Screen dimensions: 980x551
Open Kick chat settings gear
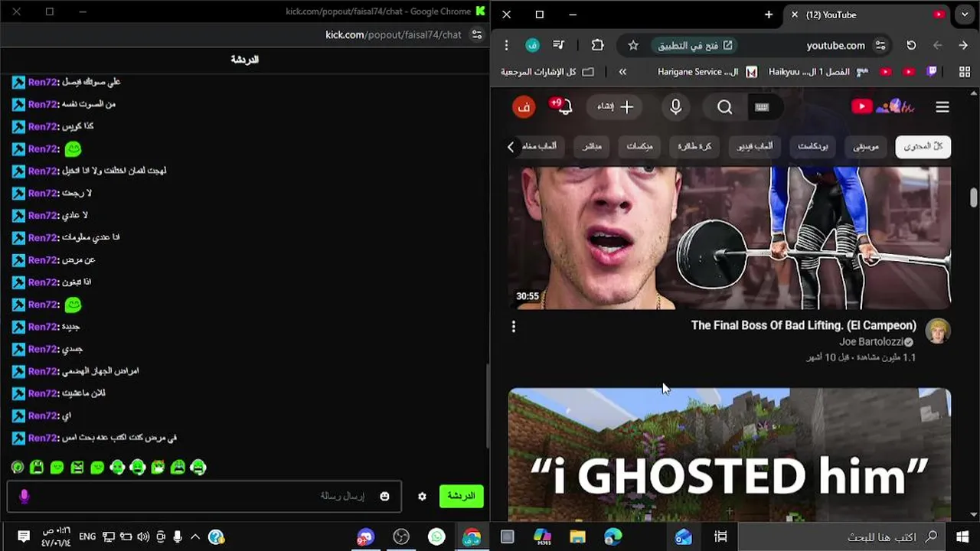pos(422,496)
